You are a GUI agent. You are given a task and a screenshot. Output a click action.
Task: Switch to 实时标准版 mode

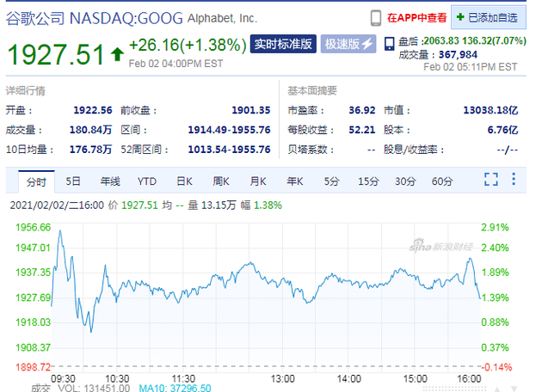[283, 44]
